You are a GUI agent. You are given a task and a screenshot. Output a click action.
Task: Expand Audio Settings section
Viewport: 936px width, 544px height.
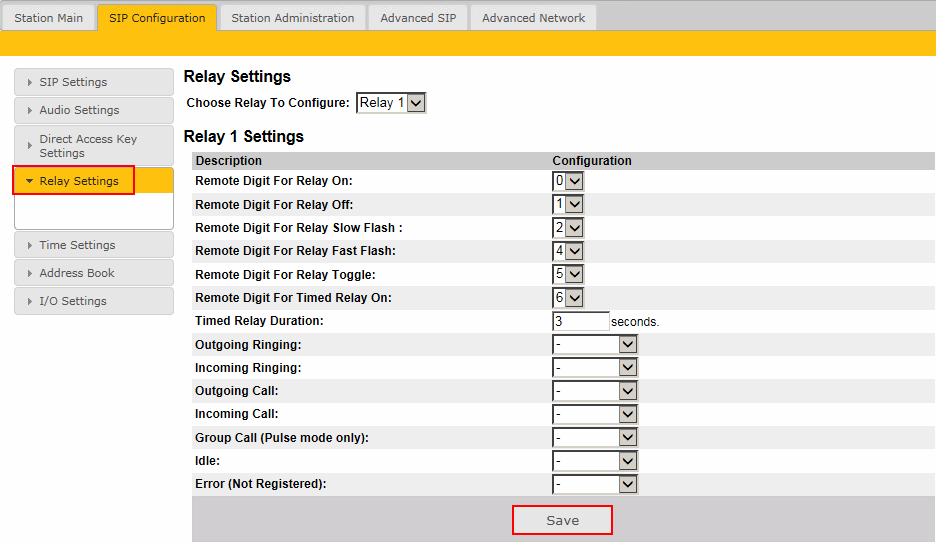coord(93,110)
